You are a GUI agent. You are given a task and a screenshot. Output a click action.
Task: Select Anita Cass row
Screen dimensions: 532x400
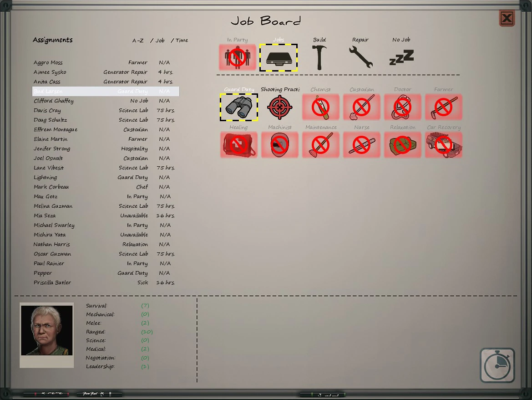pos(106,82)
